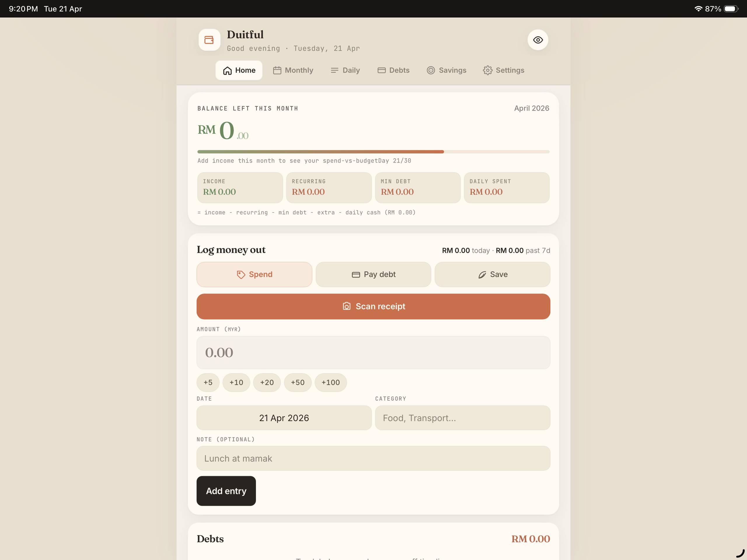Open the date picker showing 21 Apr 2026
Viewport: 747px width, 560px height.
[284, 418]
